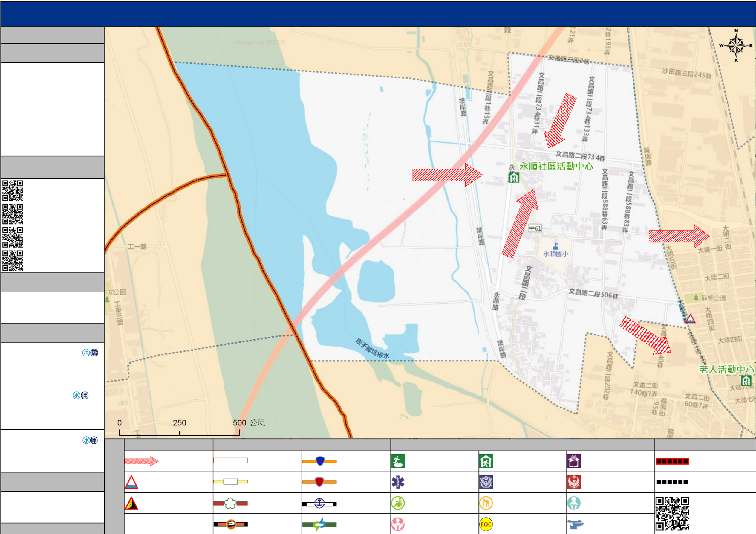Select the orange elderly person legend icon
Image resolution: width=756 pixels, height=534 pixels.
[486, 504]
